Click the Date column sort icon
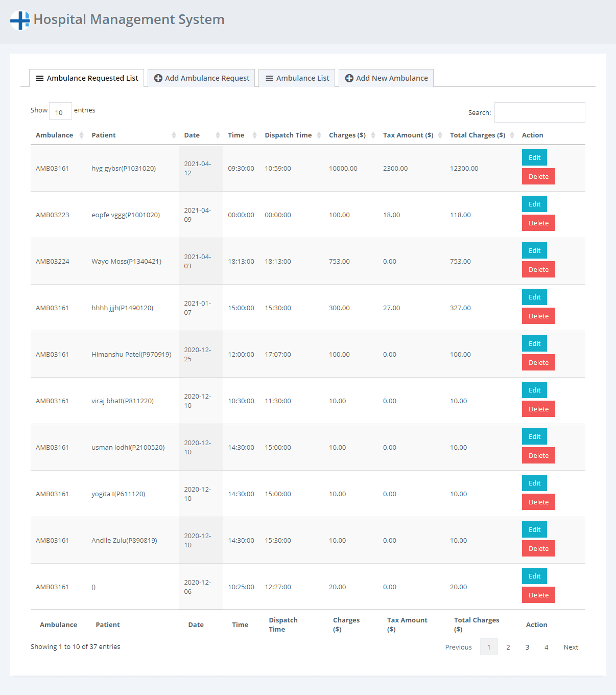This screenshot has width=616, height=695. click(218, 135)
